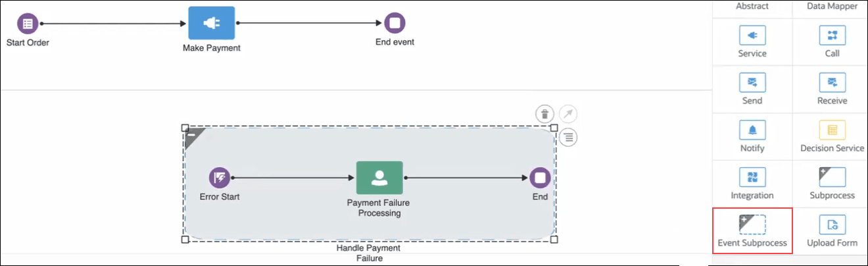The height and width of the screenshot is (266, 868).
Task: Click the Start Order event icon
Action: click(x=27, y=24)
